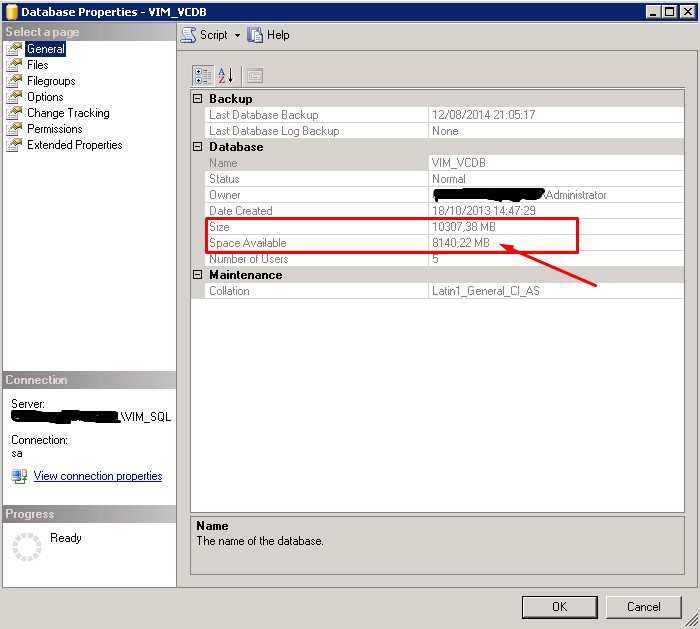Open the Script dropdown arrow
Screen dimensions: 700x629
238,35
